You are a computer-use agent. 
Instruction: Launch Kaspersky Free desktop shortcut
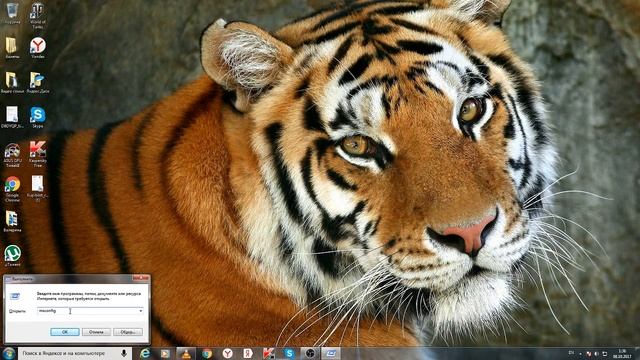pos(38,155)
